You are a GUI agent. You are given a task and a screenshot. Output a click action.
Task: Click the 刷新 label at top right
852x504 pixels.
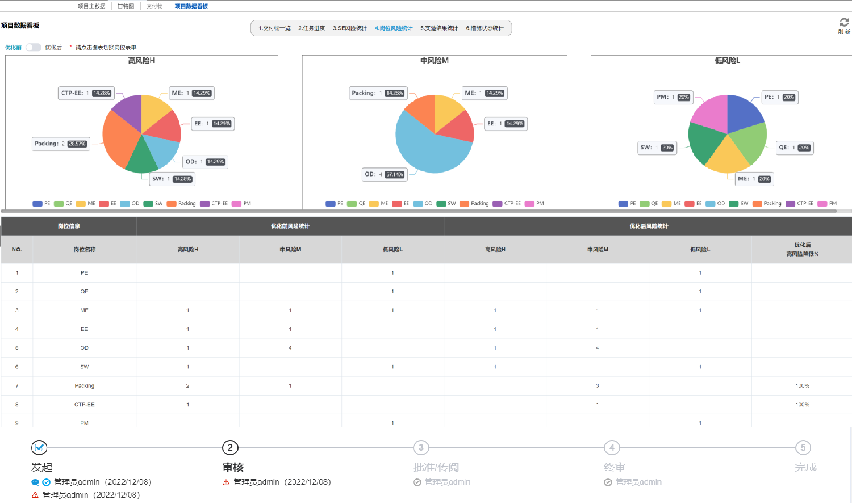coord(844,32)
